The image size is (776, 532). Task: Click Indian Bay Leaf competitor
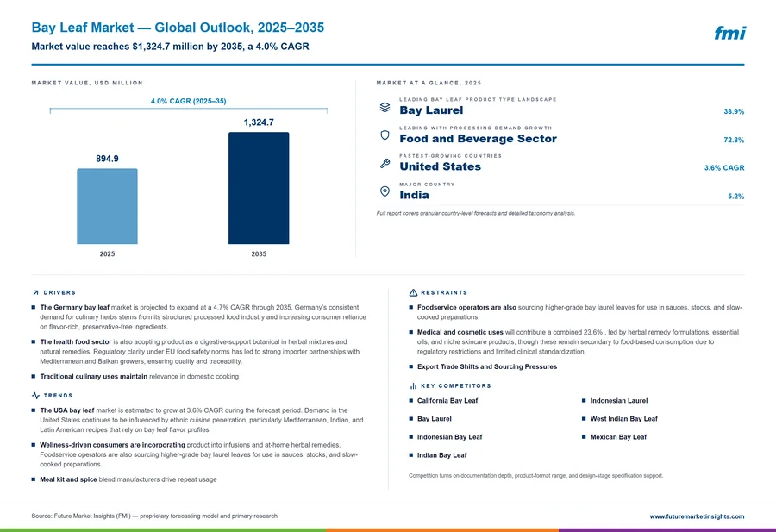click(x=442, y=455)
